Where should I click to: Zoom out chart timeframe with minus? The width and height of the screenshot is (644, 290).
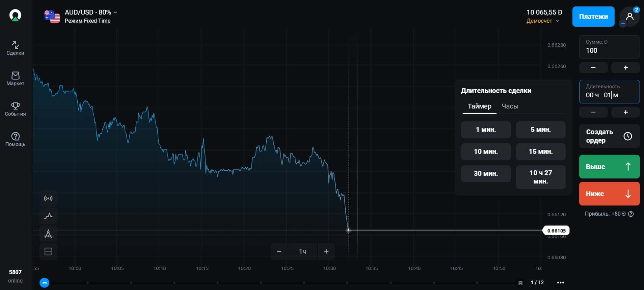pyautogui.click(x=279, y=251)
